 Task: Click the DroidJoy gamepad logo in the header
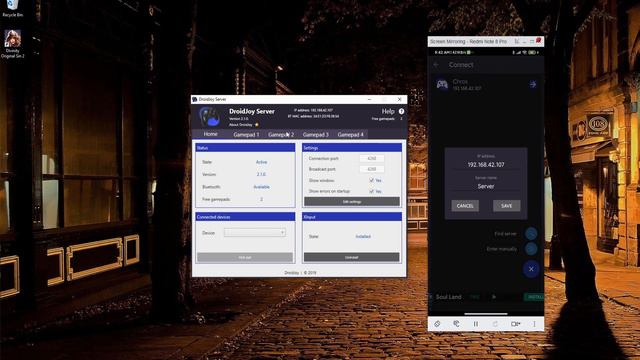coord(210,117)
